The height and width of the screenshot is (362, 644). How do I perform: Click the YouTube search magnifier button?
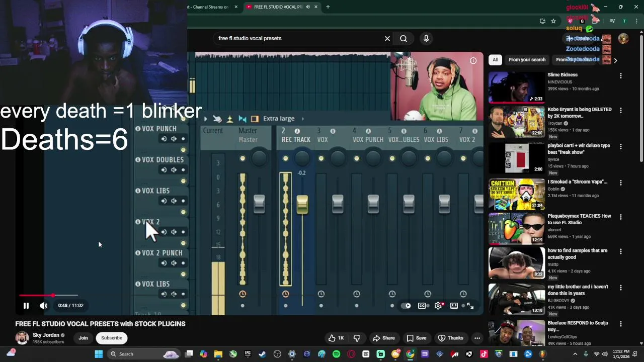(x=404, y=38)
